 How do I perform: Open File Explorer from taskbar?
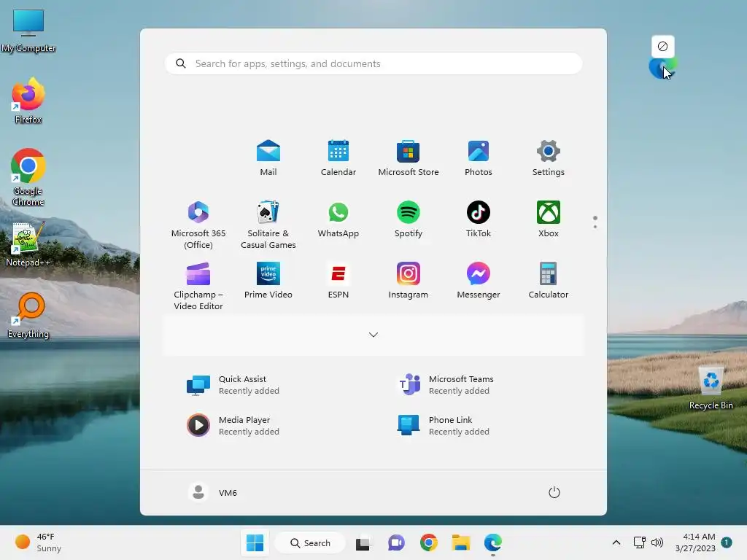point(461,542)
